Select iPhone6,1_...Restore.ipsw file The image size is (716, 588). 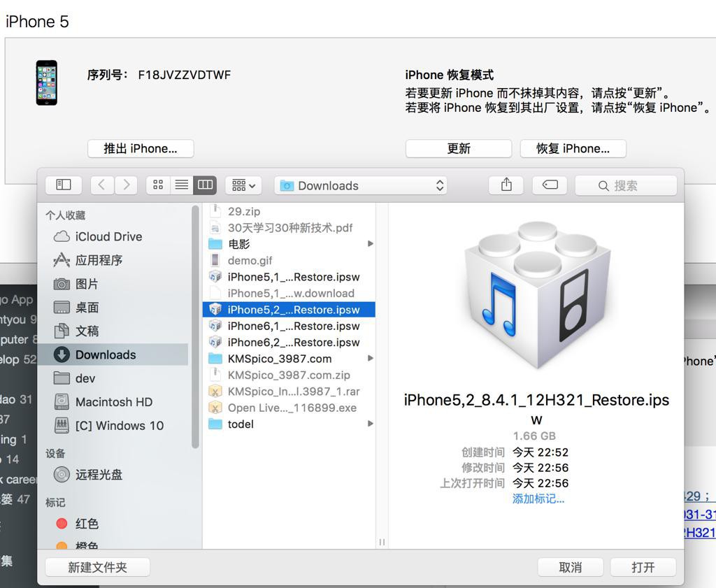point(289,326)
